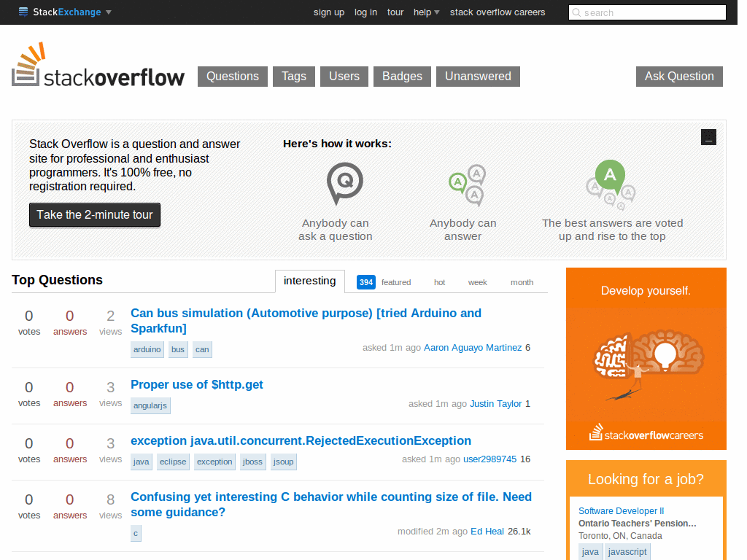Click the magnifier icon in the search box

tap(577, 12)
